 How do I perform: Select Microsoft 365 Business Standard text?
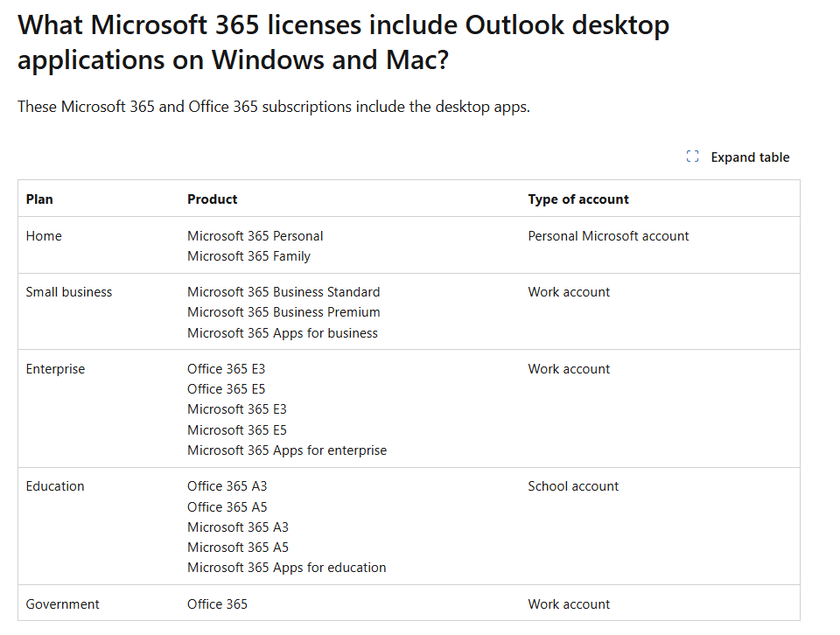tap(283, 292)
